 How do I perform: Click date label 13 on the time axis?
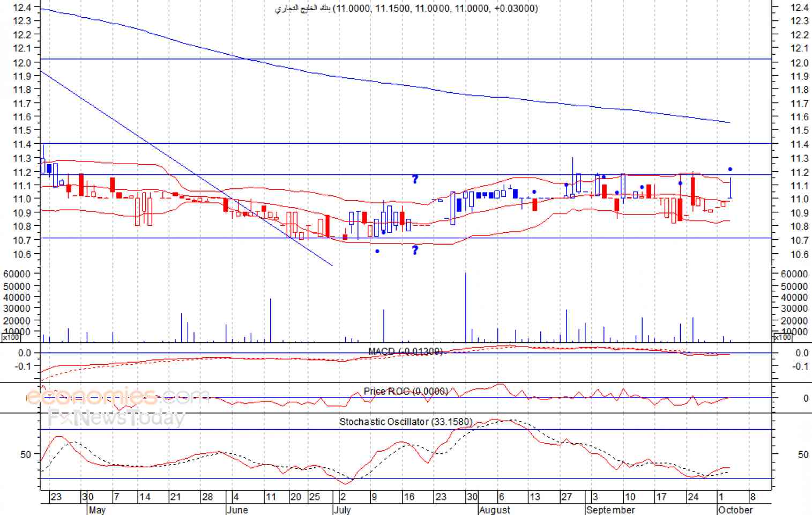click(534, 497)
